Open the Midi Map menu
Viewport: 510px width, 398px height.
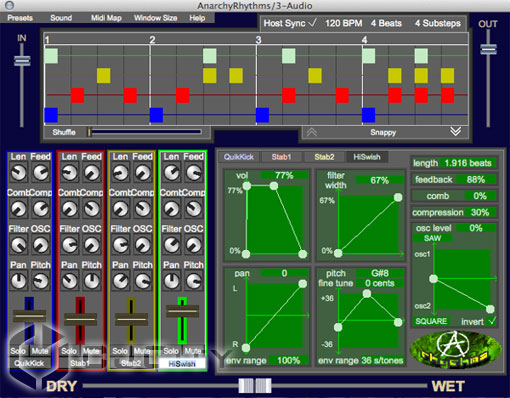pos(106,18)
